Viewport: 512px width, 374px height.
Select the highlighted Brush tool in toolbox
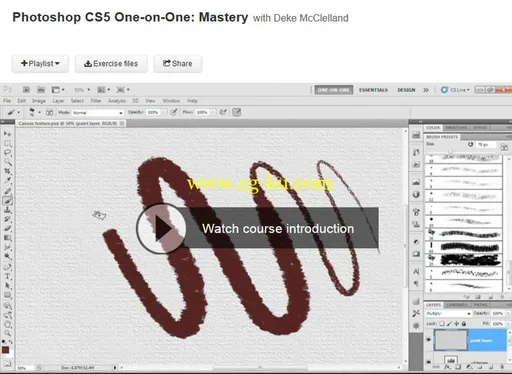point(7,200)
